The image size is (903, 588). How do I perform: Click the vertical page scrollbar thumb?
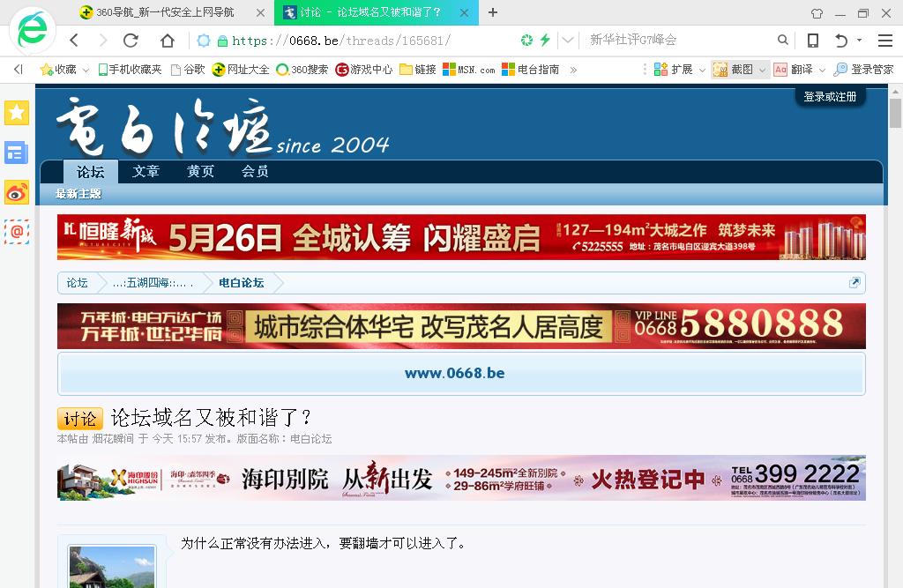(x=895, y=115)
